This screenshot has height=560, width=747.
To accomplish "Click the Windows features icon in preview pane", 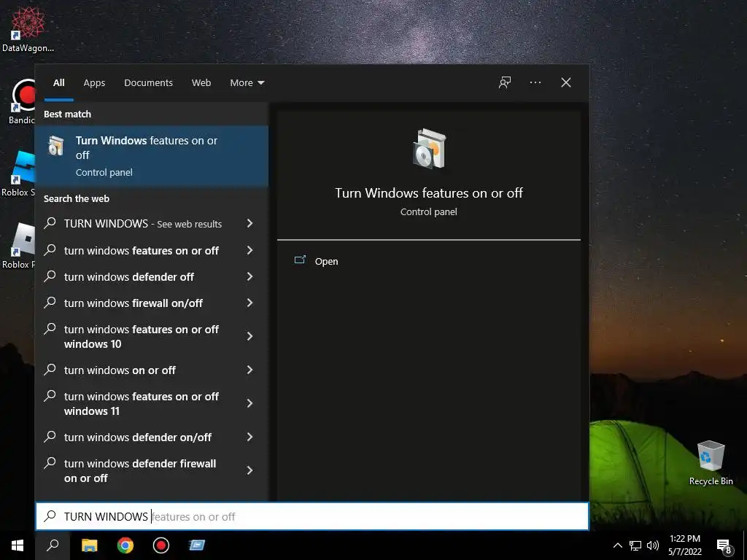I will 429,149.
